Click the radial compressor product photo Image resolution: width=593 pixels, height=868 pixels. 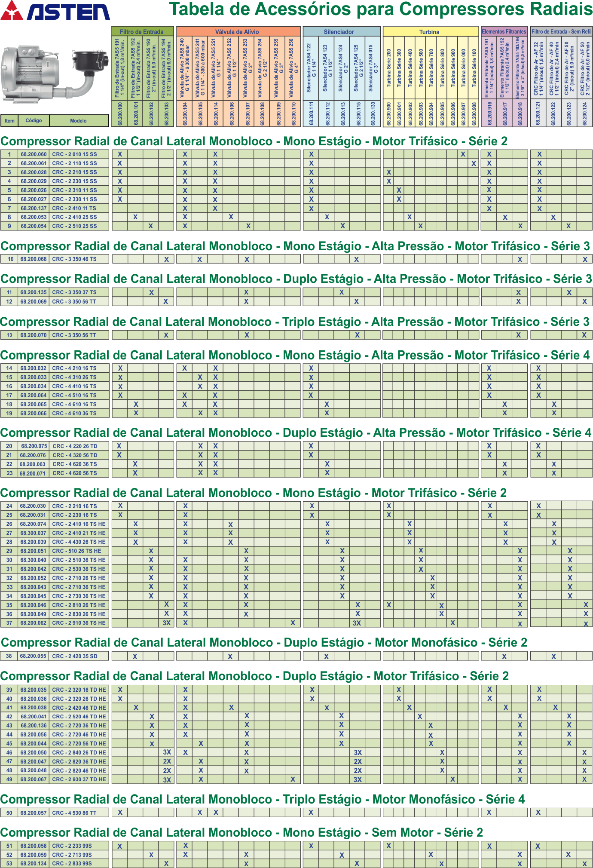(x=55, y=74)
